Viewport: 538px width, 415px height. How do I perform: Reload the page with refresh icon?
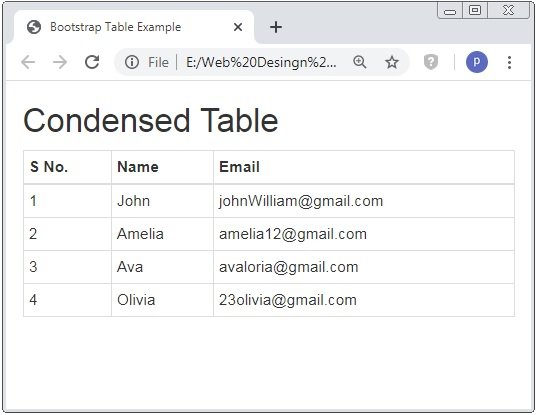(92, 62)
